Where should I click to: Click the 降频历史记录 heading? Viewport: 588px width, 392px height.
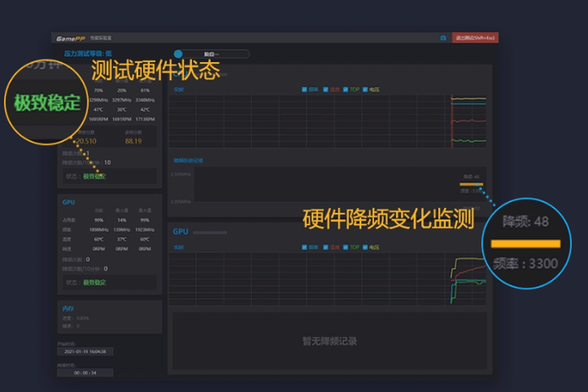pos(188,160)
